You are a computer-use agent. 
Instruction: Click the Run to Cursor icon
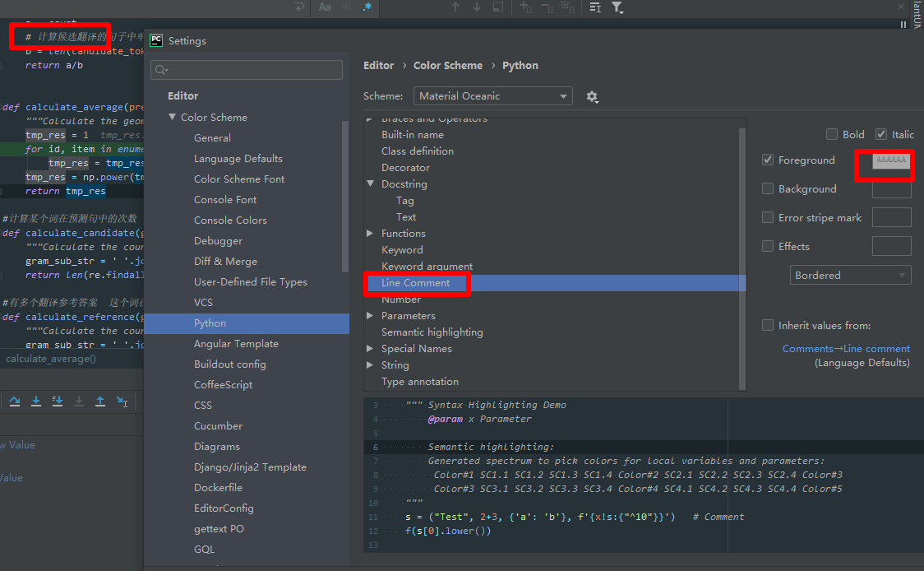122,402
